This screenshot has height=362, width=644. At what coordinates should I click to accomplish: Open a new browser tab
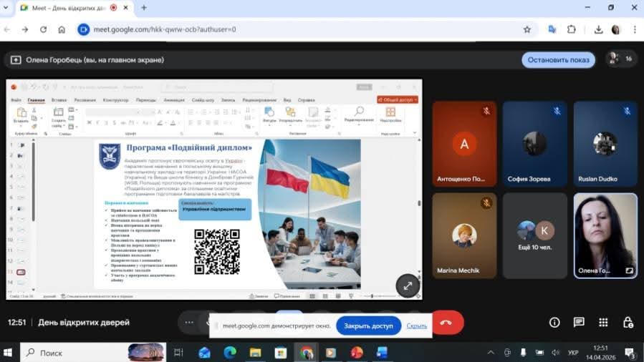[144, 8]
